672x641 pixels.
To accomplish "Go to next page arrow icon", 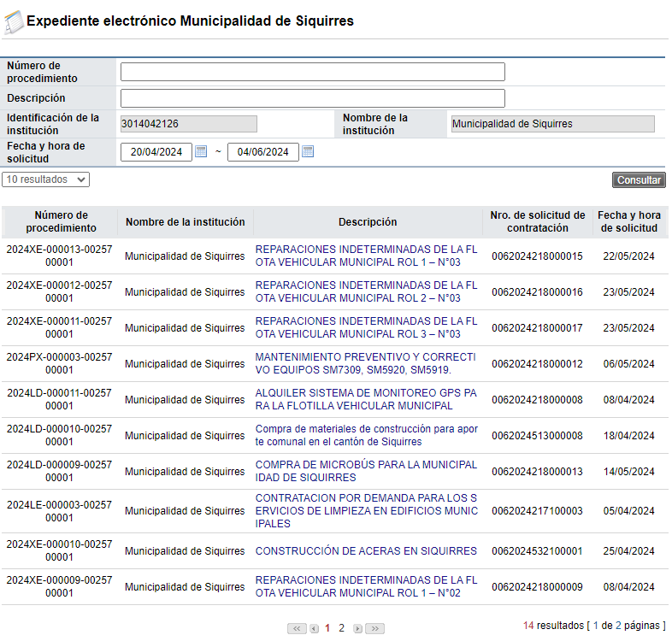I will coord(358,628).
